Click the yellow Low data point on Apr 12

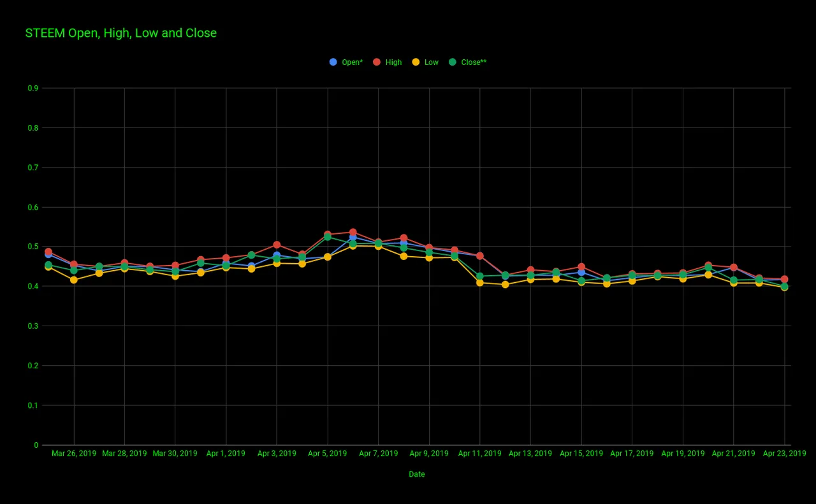tap(505, 285)
